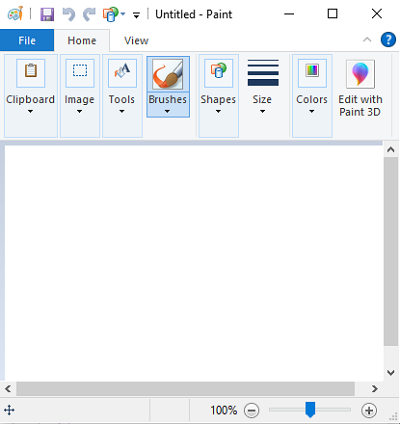
Task: Switch to the View tab
Action: 136,41
